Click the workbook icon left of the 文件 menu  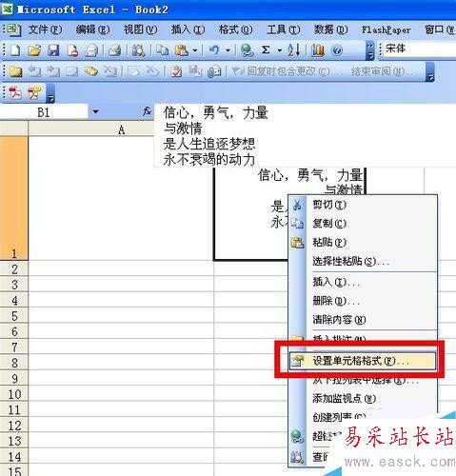pos(13,30)
